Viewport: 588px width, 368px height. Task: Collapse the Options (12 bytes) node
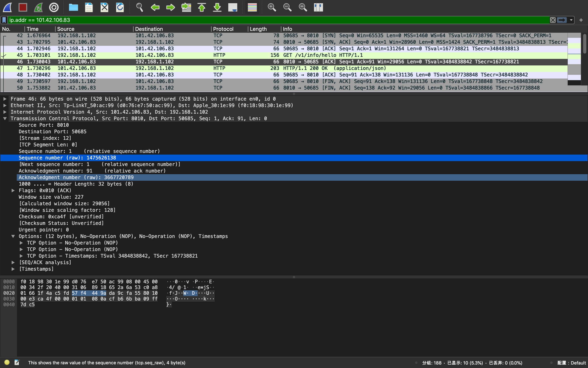pos(13,236)
